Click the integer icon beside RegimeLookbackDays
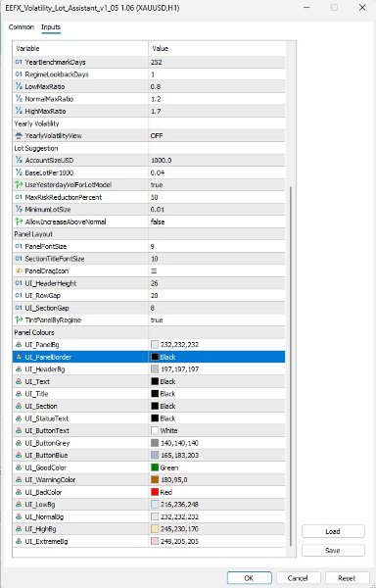 click(19, 74)
